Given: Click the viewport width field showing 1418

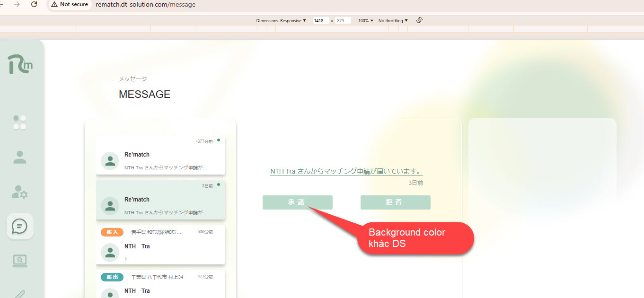Looking at the screenshot, I should click(x=320, y=21).
